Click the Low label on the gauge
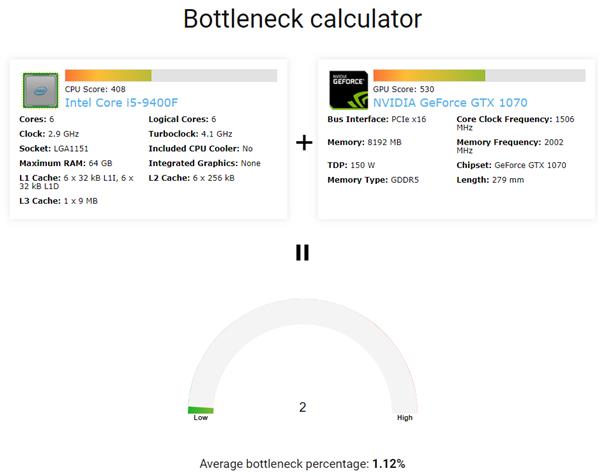The image size is (600, 476). click(200, 419)
